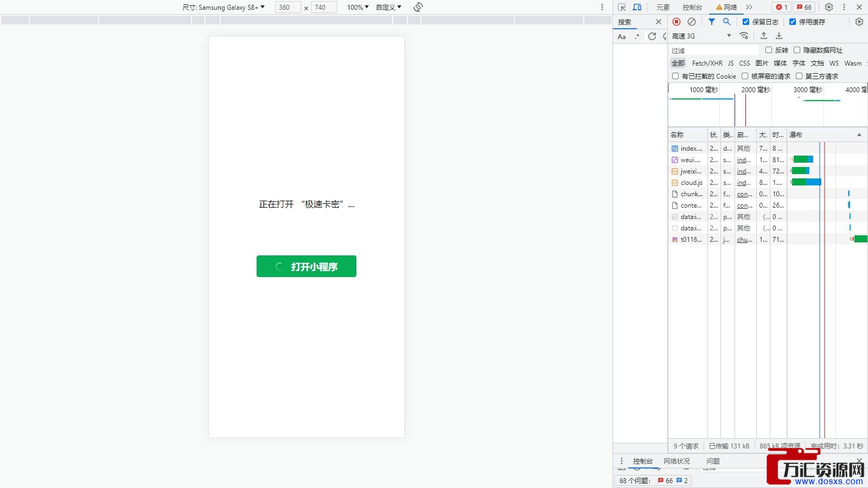Click the 名称 column header
The height and width of the screenshot is (488, 868).
pos(687,134)
